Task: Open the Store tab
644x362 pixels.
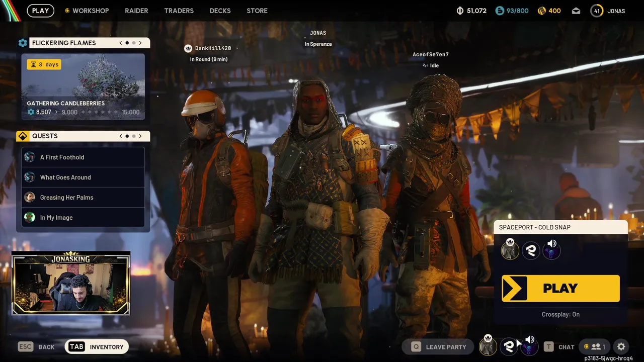Action: click(257, 11)
